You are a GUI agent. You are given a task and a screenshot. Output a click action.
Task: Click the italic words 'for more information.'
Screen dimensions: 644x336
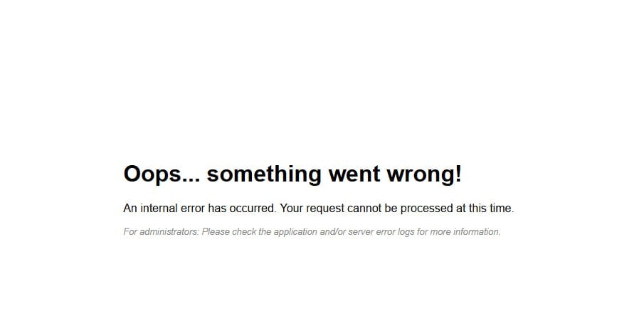(459, 231)
